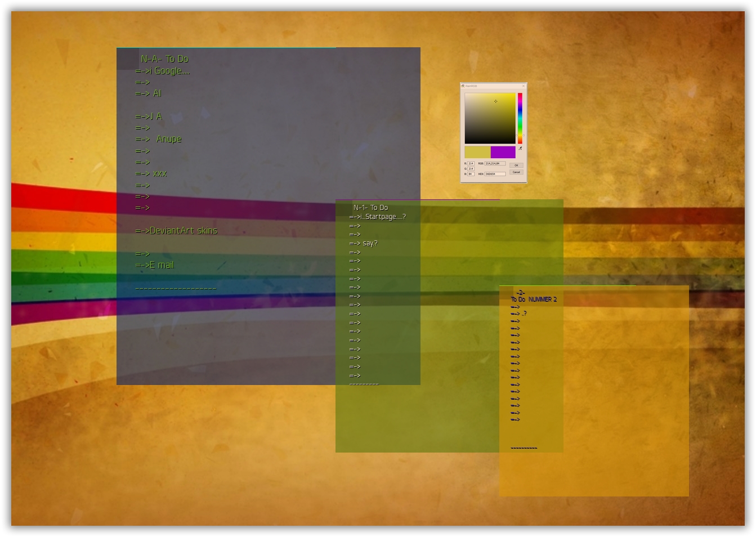
Task: Click the 'say?' entry on the N-1 note
Action: pyautogui.click(x=364, y=243)
